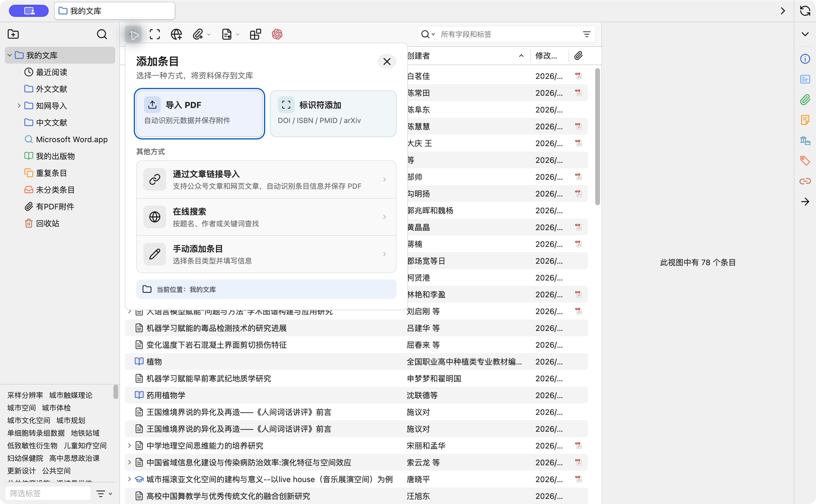Click the new collection icon in sidebar

pyautogui.click(x=13, y=34)
